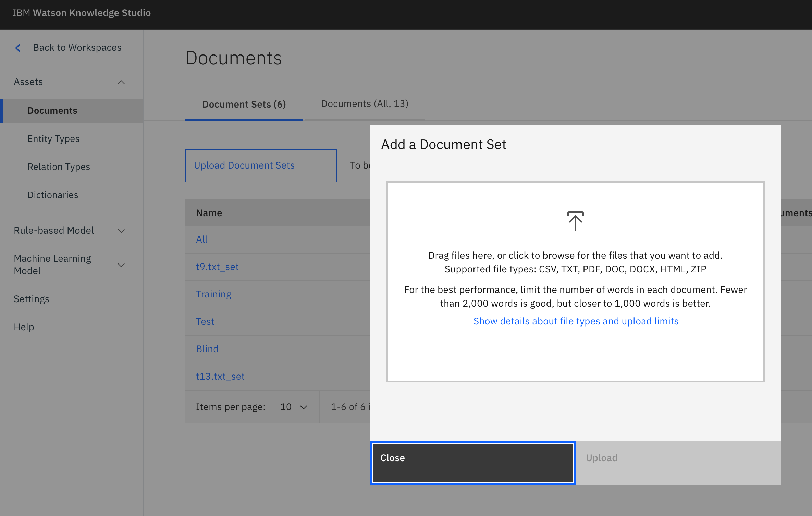Click the upload arrow icon in drop zone

coord(575,221)
